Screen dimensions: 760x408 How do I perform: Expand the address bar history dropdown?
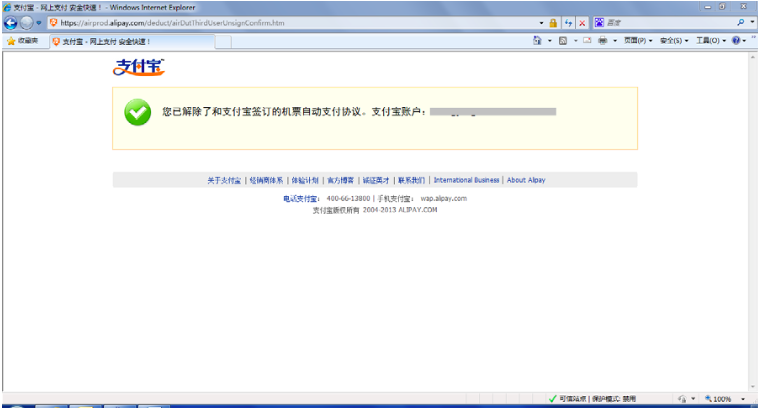(x=541, y=23)
